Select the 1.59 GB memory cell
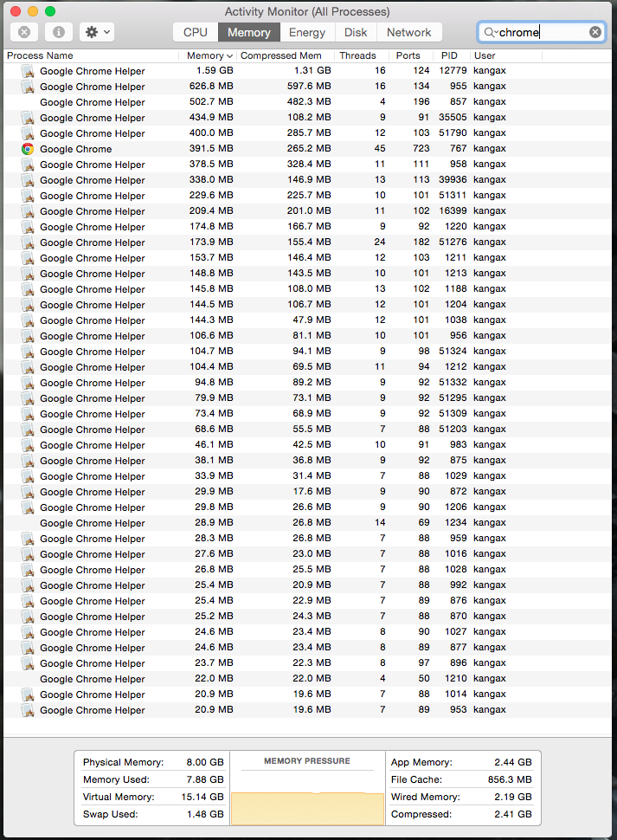Screen dimensions: 617x840 click(x=215, y=71)
